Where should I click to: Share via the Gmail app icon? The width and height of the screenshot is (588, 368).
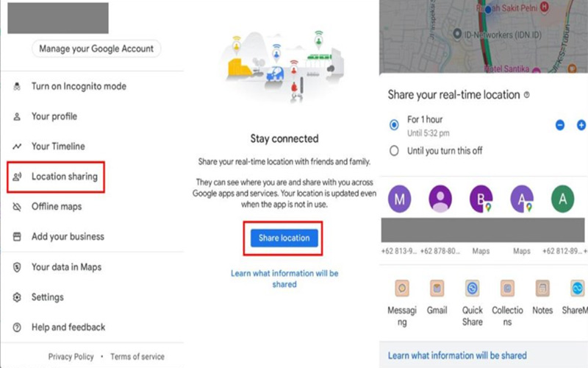[x=437, y=289]
